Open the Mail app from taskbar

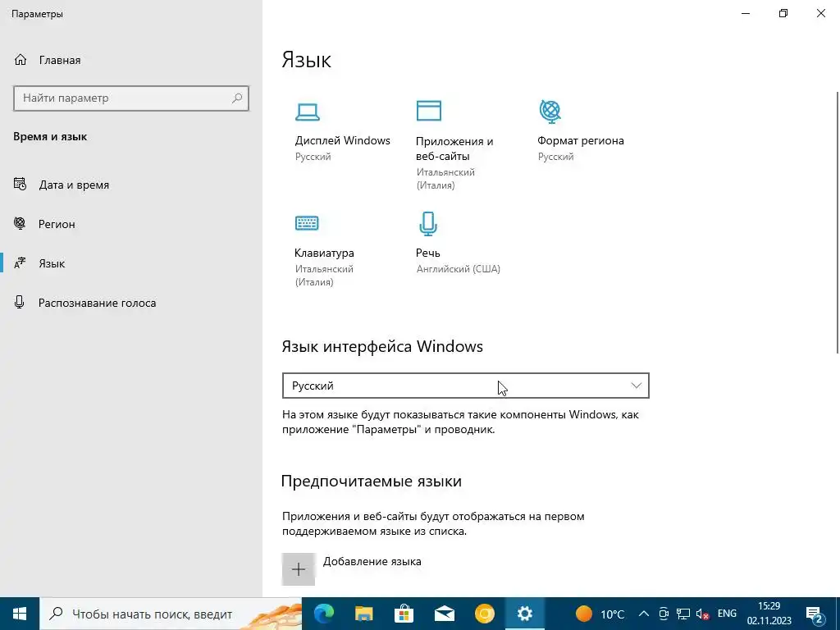[444, 614]
